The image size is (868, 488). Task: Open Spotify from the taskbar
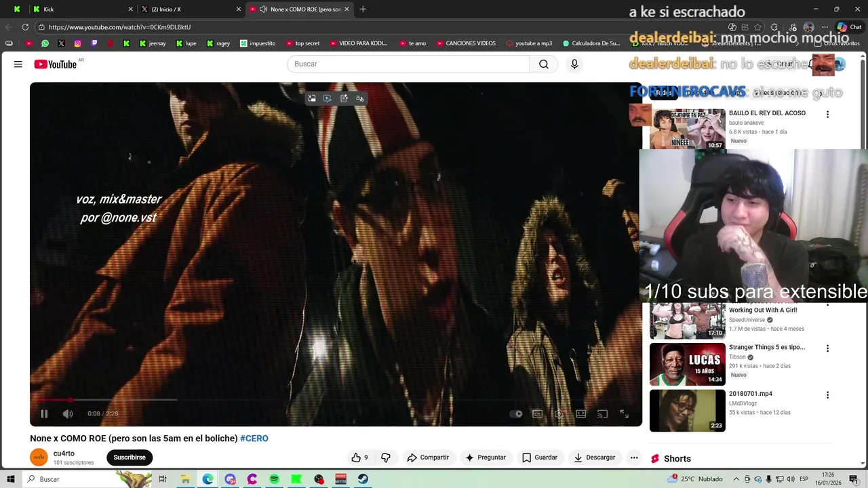(274, 479)
